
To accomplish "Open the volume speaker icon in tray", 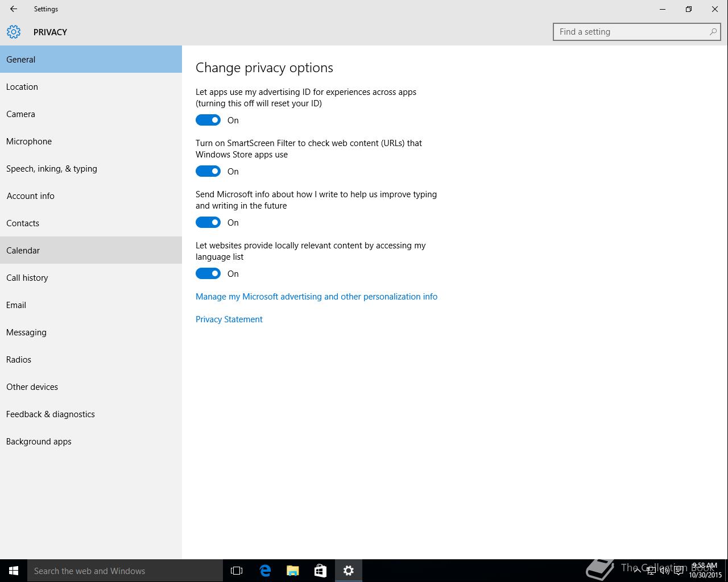I will [664, 571].
